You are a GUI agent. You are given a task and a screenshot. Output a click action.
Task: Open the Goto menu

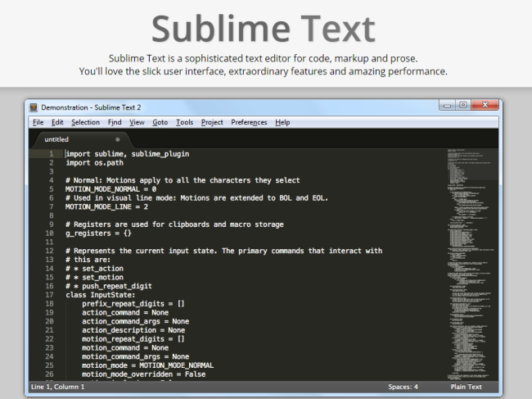pos(160,122)
